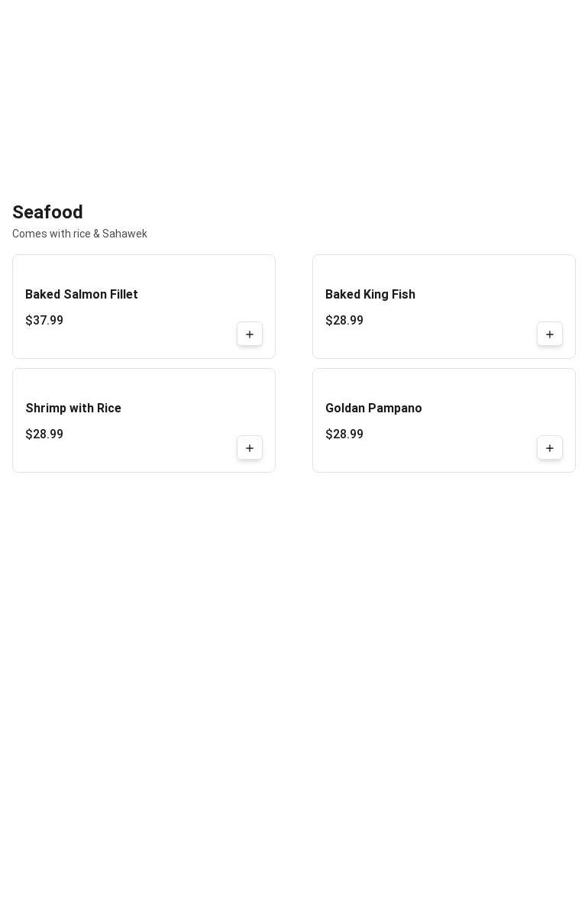Add Baked King Fish with plus icon
The image size is (588, 914).
(550, 334)
